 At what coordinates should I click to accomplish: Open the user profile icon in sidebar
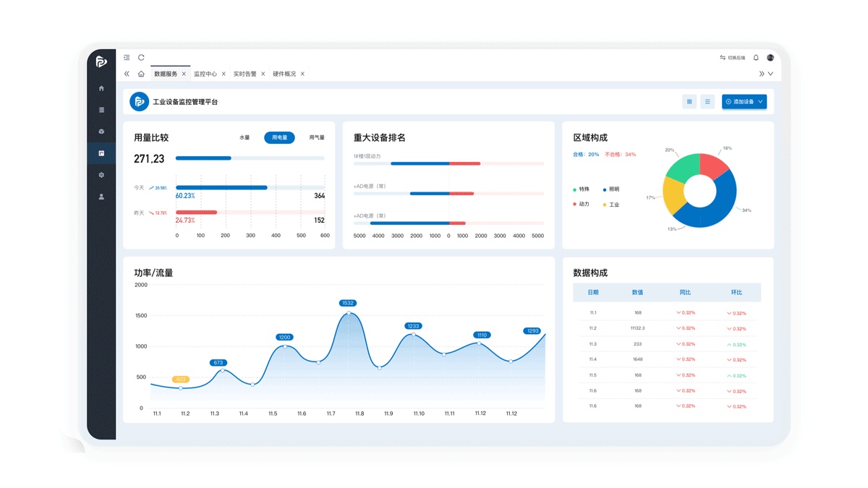pos(101,197)
